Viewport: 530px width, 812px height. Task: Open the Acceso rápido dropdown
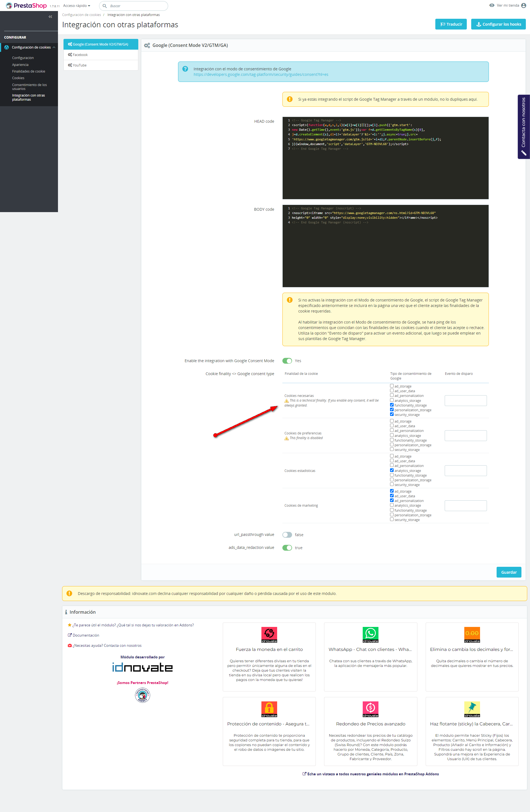[76, 6]
